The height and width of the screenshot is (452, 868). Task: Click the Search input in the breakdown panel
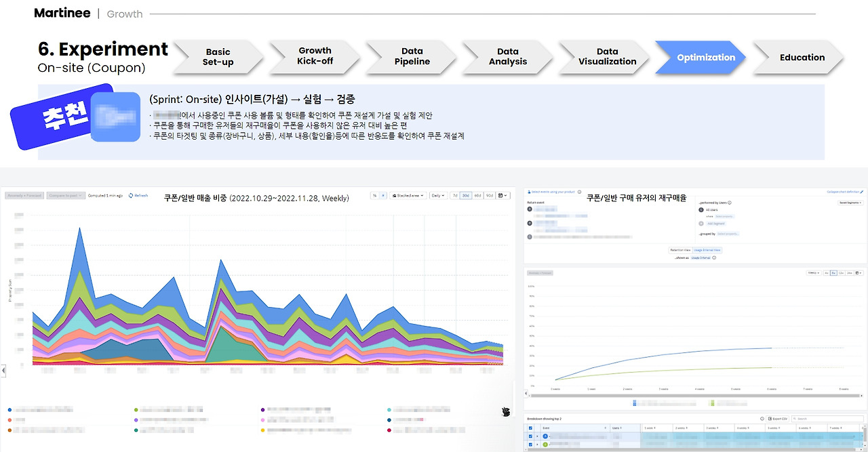(827, 419)
